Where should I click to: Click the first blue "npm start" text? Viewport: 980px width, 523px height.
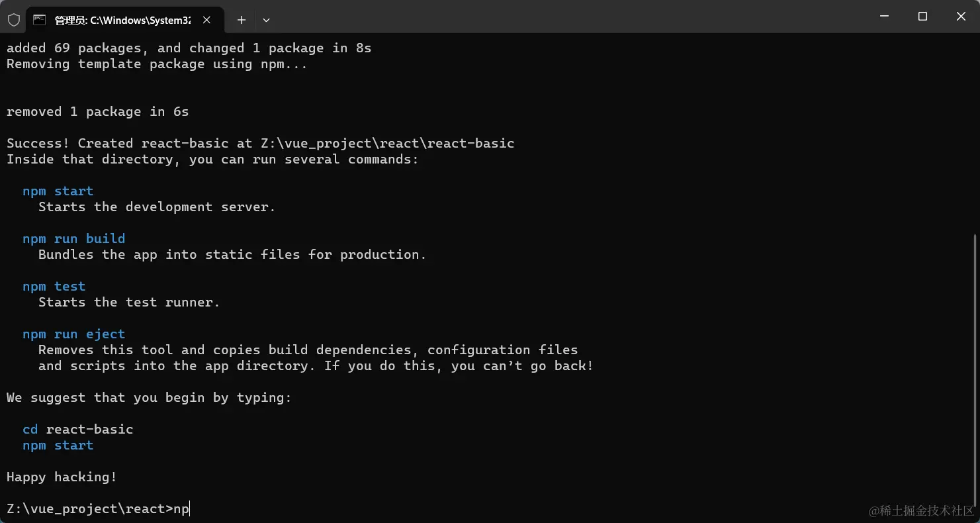tap(58, 191)
